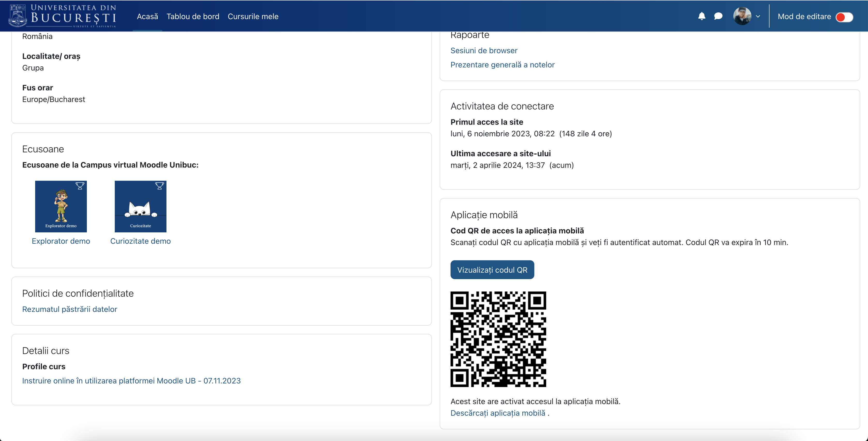Screen dimensions: 868x441
Task: Click the first access date 'luni, 6 noiembrie 2023, 08:22'
Action: pos(502,134)
